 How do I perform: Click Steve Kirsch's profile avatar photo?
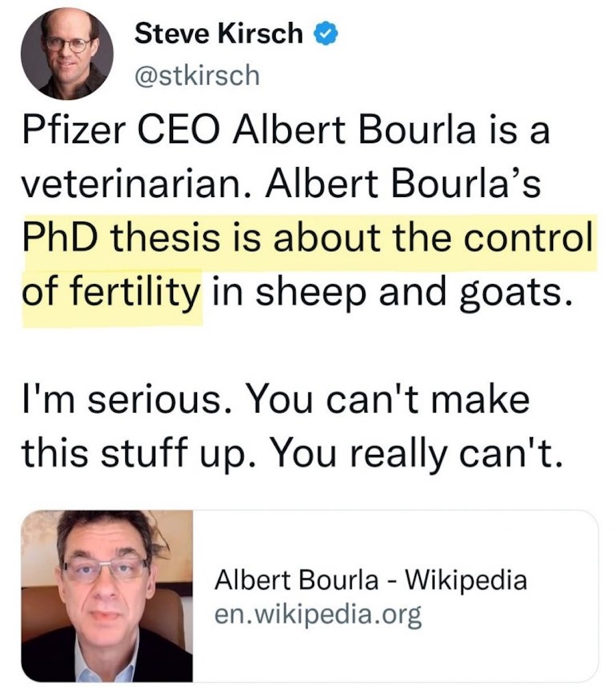pos(68,54)
